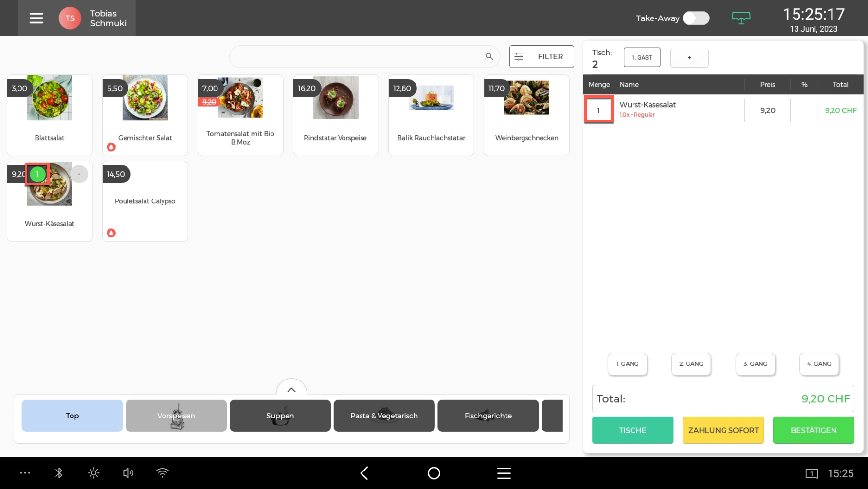
Task: Select the Vorspeisen category tab
Action: coord(176,416)
